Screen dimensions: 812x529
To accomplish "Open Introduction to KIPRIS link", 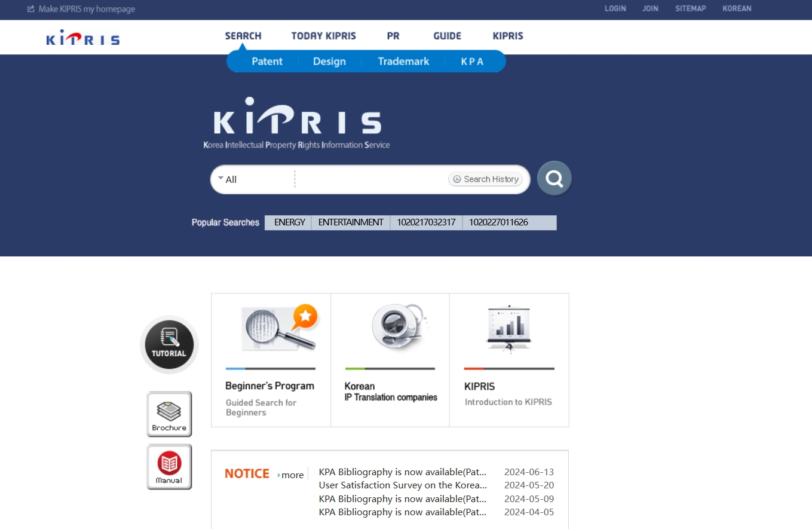I will (x=508, y=402).
